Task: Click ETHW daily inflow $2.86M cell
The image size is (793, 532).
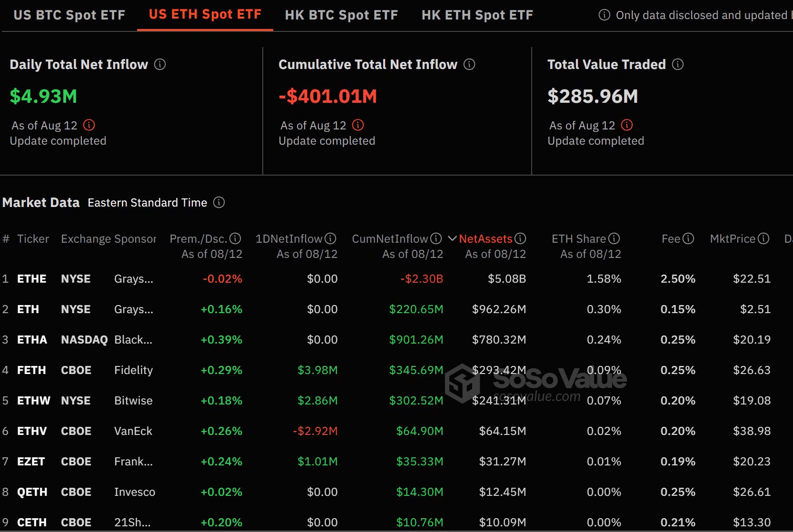Action: (317, 401)
